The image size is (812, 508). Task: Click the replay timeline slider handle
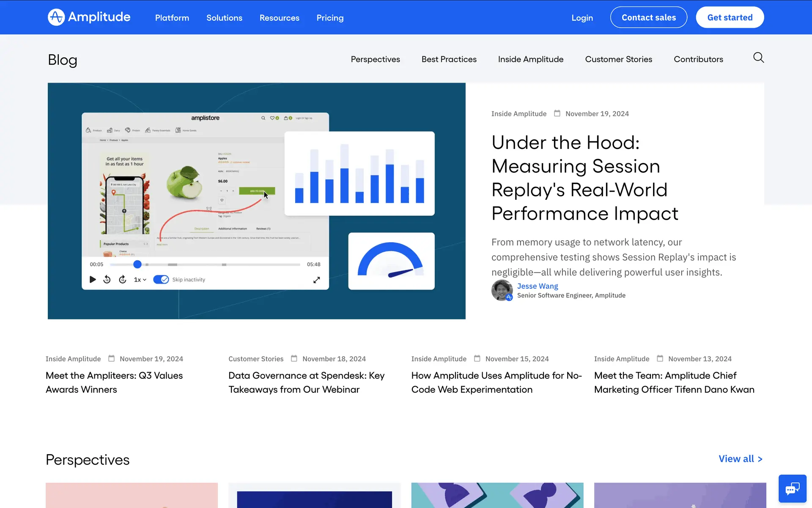pyautogui.click(x=137, y=265)
